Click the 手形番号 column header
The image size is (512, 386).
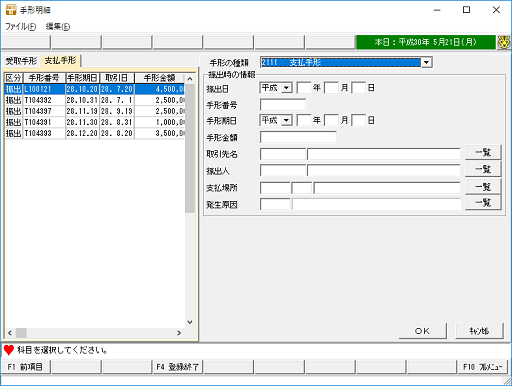(x=44, y=78)
